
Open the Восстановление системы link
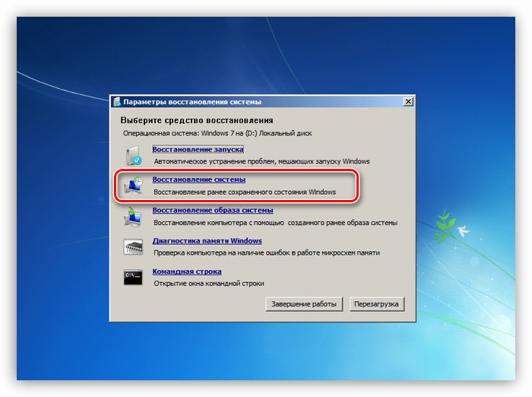[199, 179]
